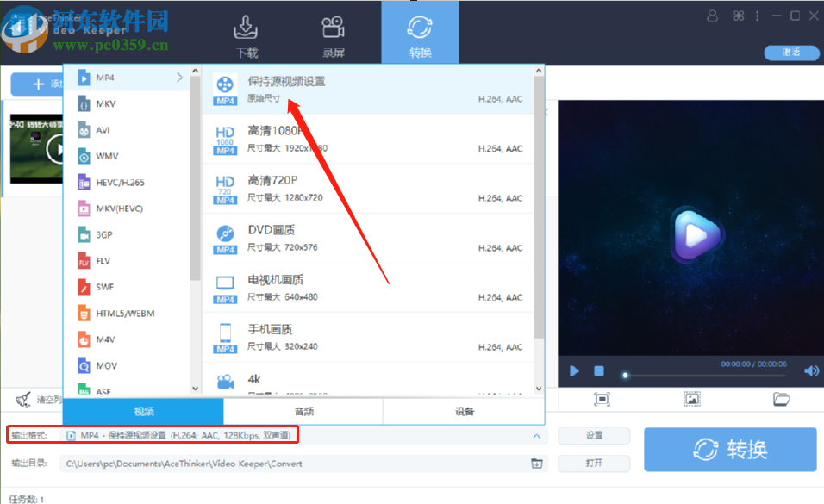Screen dimensions: 824x504
Task: Mute the player volume speaker icon
Action: tap(811, 370)
